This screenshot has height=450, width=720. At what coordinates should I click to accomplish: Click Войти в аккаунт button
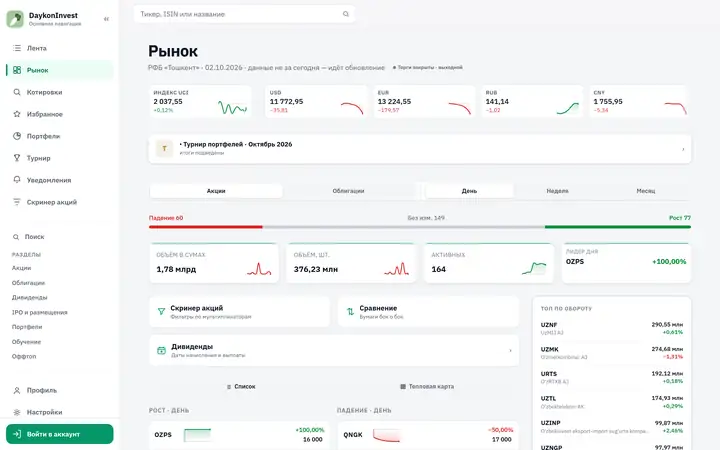coord(60,434)
